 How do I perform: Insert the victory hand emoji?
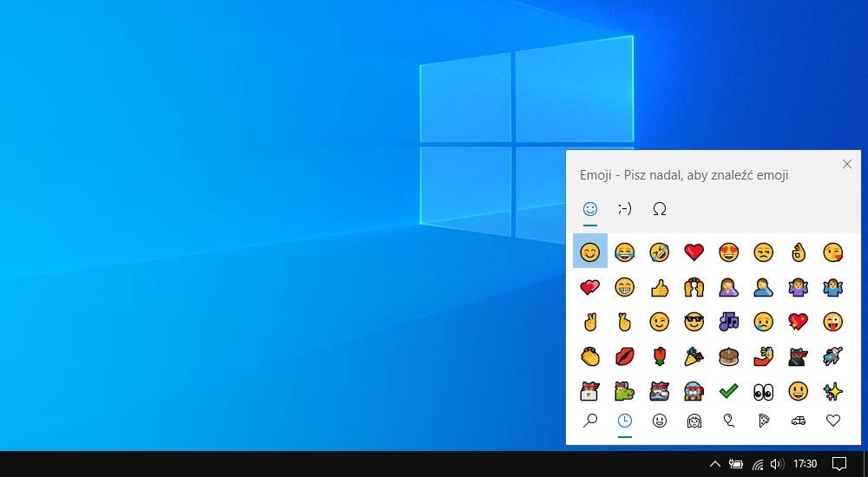(590, 322)
